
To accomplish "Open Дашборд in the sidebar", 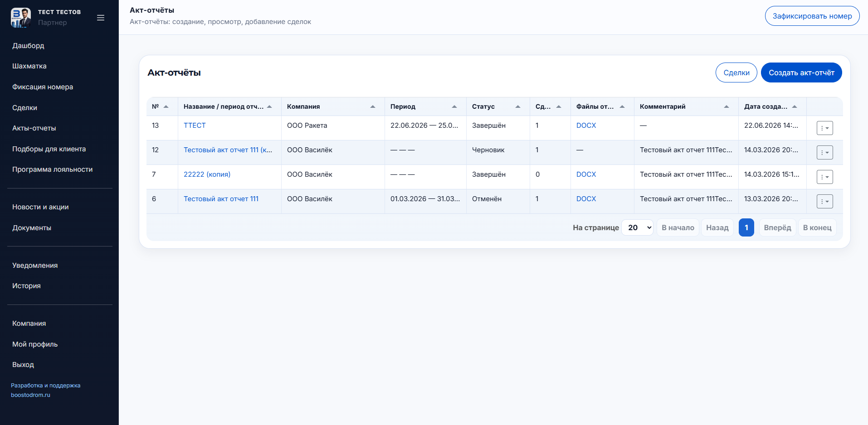I will pos(28,46).
